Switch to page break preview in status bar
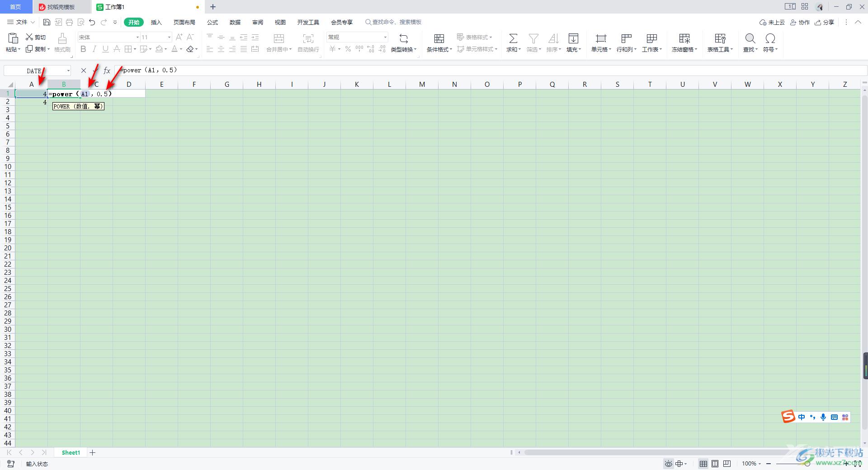This screenshot has width=868, height=470. [727, 464]
